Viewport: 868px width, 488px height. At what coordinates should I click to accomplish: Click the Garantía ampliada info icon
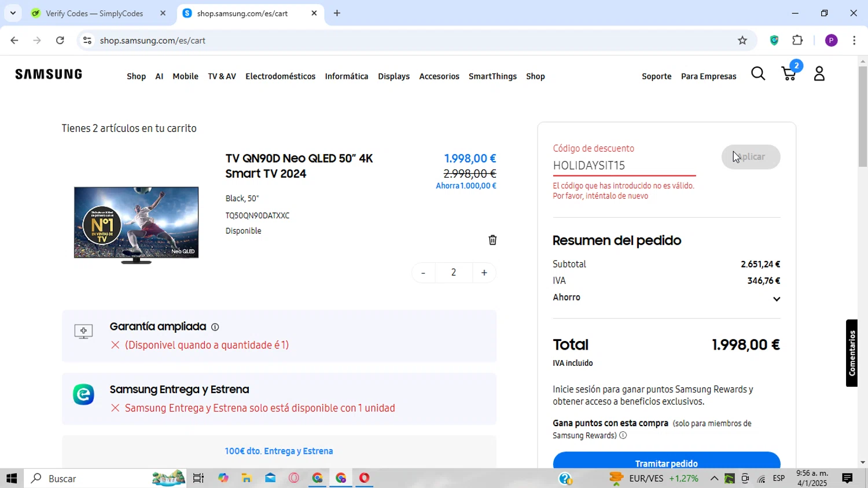[215, 327]
